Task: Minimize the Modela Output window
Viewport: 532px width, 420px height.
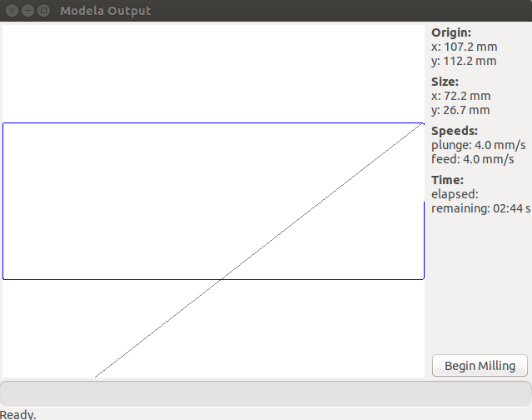Action: [x=28, y=11]
